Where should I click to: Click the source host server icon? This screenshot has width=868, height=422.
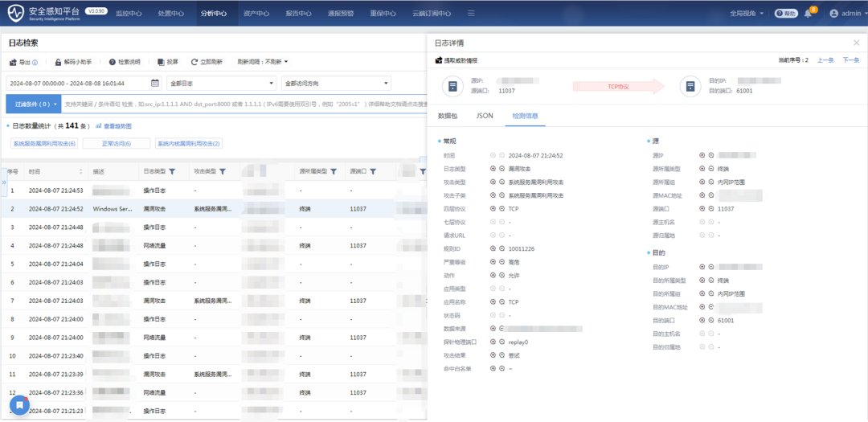click(x=452, y=86)
